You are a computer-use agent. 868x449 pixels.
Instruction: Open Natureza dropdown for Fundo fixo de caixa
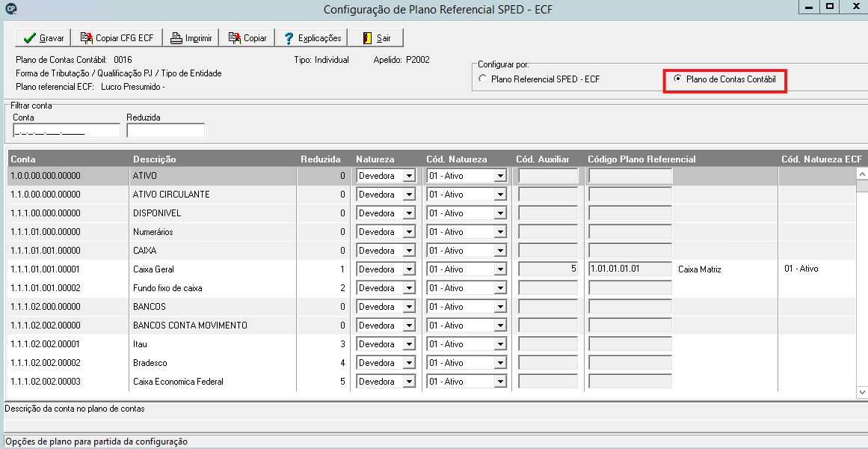409,288
